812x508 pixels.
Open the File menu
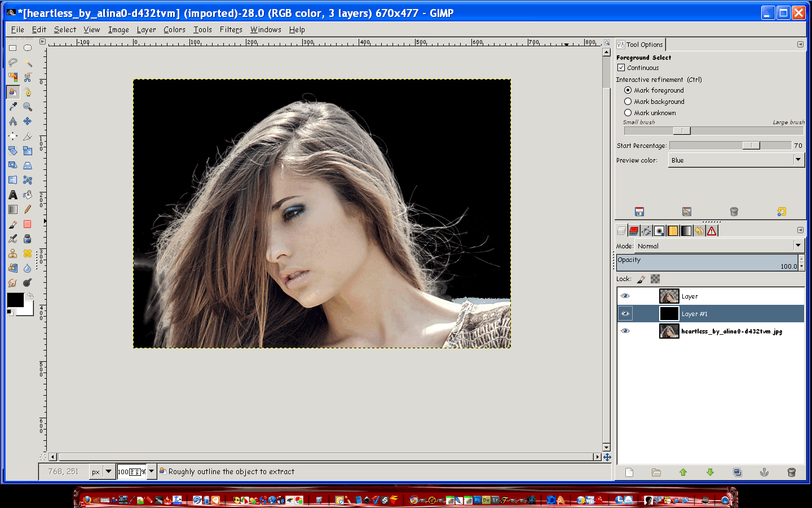click(x=17, y=30)
